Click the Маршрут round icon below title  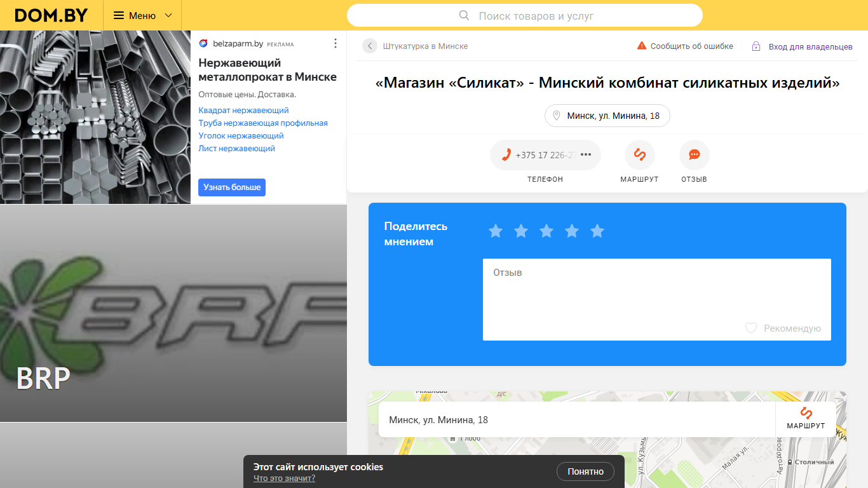[640, 155]
